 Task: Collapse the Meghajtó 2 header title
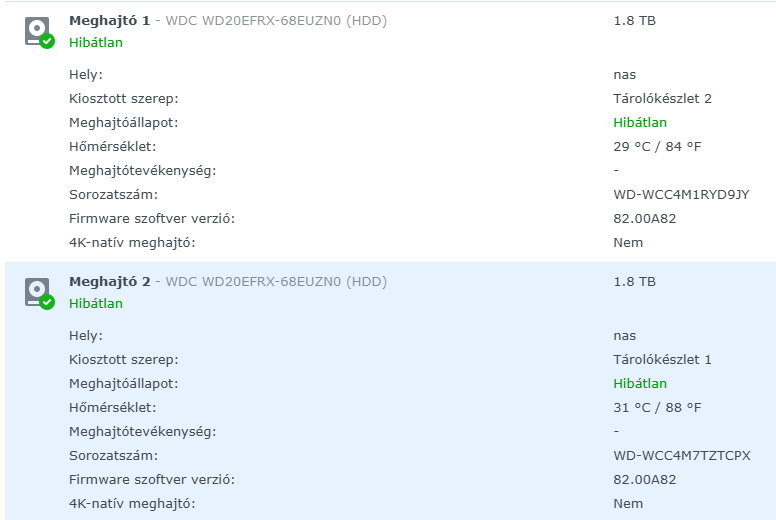point(109,281)
